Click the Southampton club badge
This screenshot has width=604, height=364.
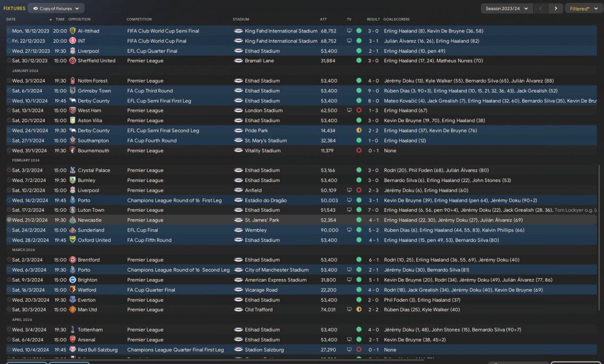pyautogui.click(x=73, y=141)
